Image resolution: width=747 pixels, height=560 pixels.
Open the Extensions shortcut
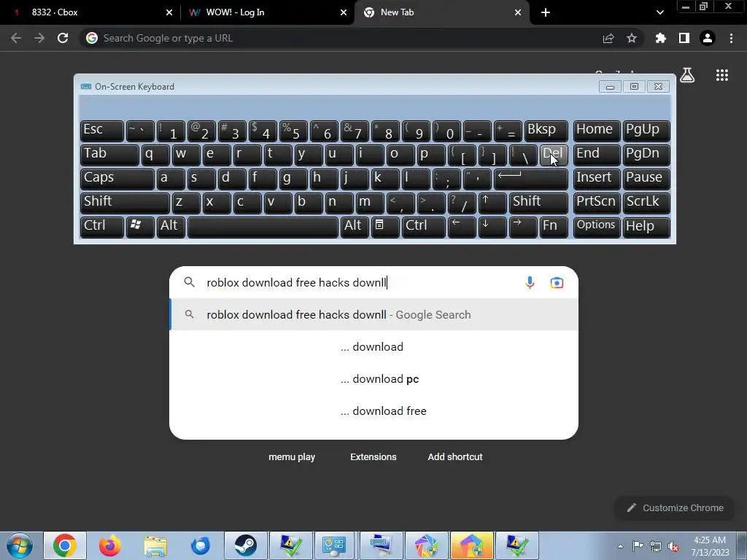click(x=373, y=456)
